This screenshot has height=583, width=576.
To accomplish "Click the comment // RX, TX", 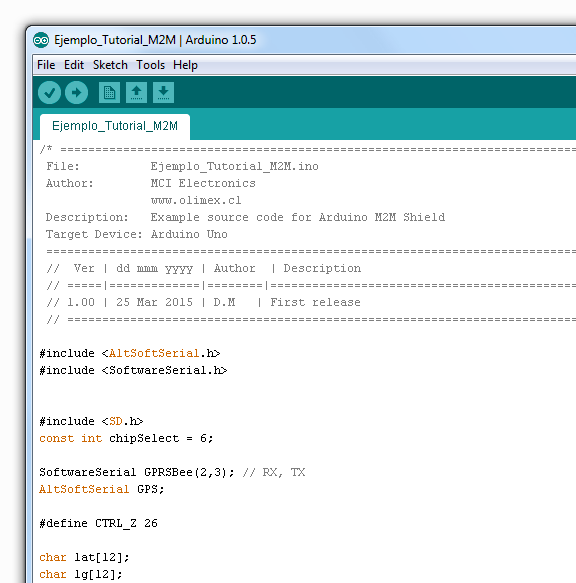I will (x=274, y=473).
